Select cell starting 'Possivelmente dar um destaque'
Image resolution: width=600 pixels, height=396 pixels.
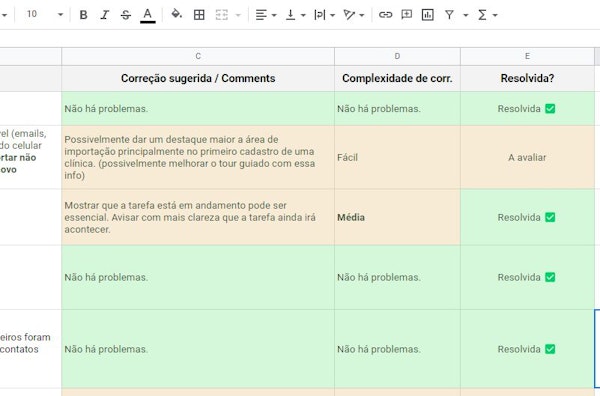coord(198,157)
